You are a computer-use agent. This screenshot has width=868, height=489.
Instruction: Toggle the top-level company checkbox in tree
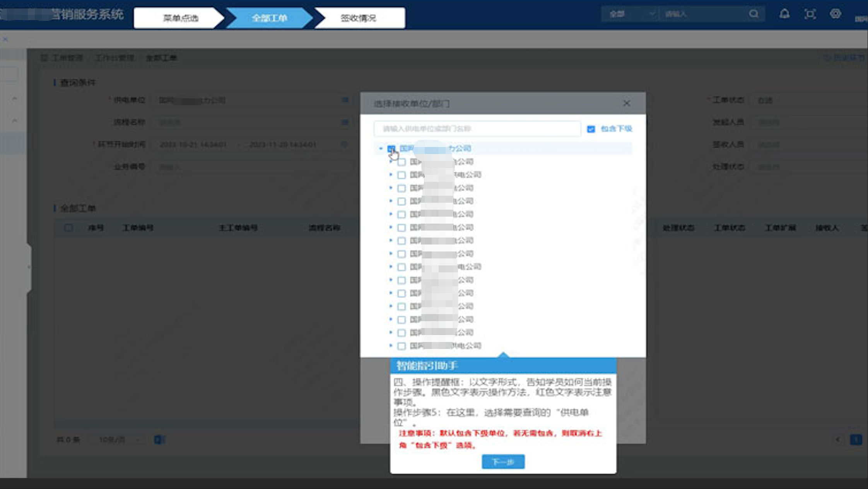pos(391,149)
